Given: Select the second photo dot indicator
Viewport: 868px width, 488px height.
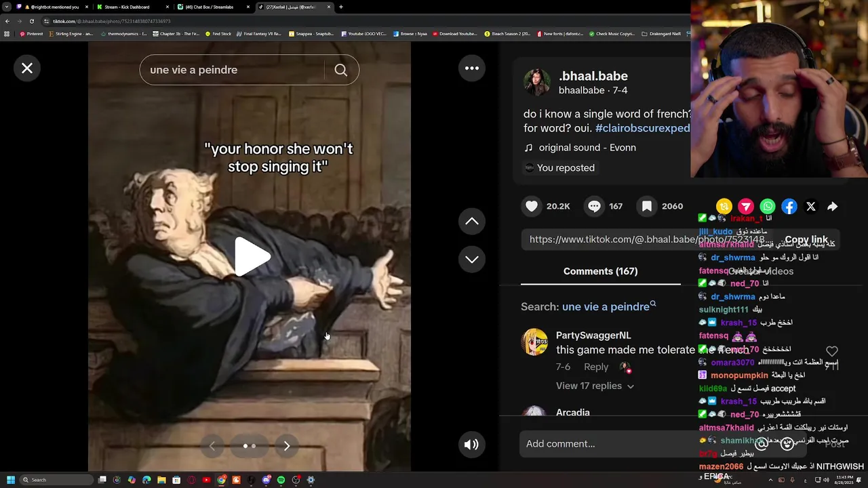Looking at the screenshot, I should click(x=254, y=446).
